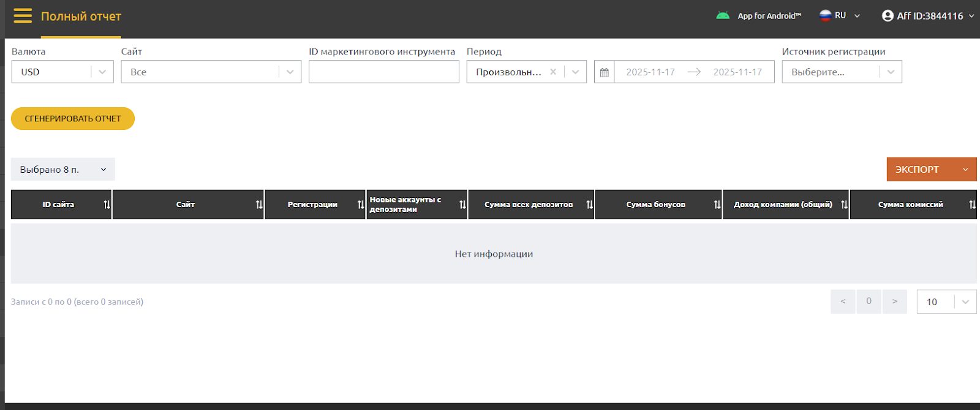980x410 pixels.
Task: Click the user account avatar icon
Action: pos(888,16)
